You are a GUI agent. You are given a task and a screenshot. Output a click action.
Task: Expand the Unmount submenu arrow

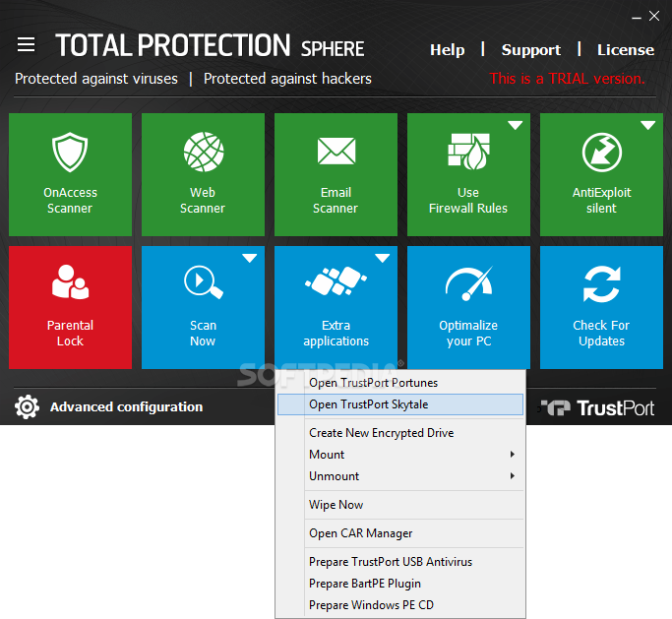coord(513,476)
